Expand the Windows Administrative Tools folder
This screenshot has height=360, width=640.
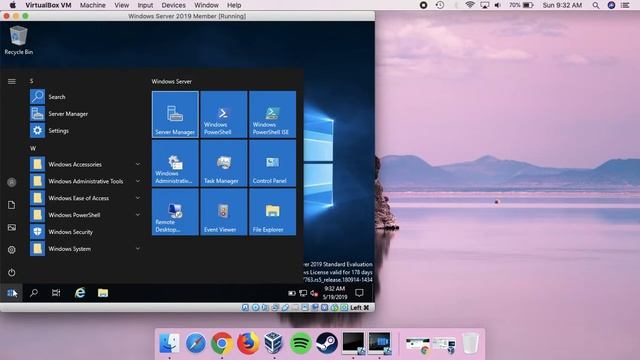[86, 181]
